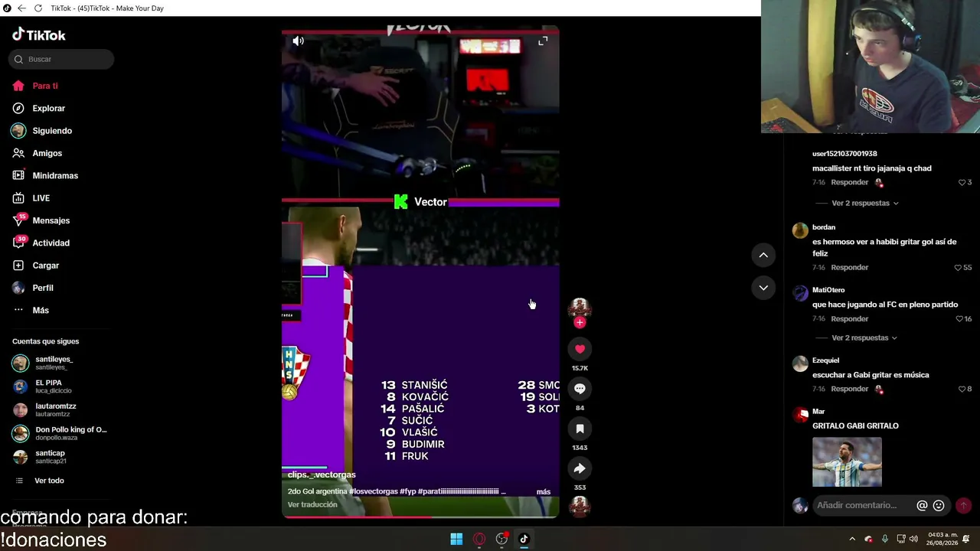This screenshot has height=551, width=980.
Task: Go back with the browser back arrow
Action: (x=21, y=8)
